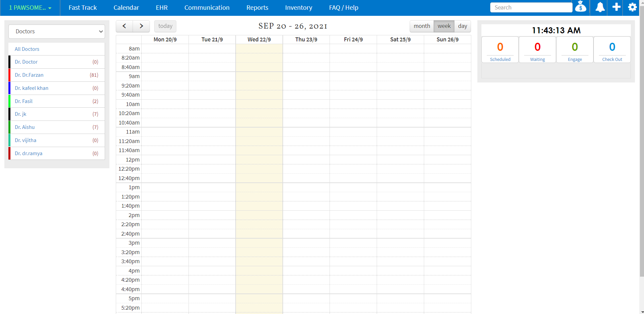This screenshot has width=644, height=314.
Task: Expand the 1 PAWSOME clinic selector
Action: click(x=30, y=7)
